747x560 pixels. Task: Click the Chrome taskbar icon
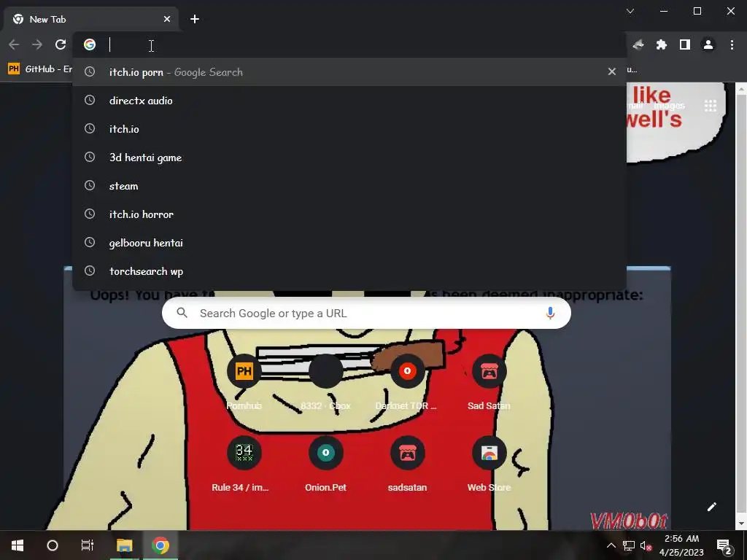pyautogui.click(x=160, y=545)
